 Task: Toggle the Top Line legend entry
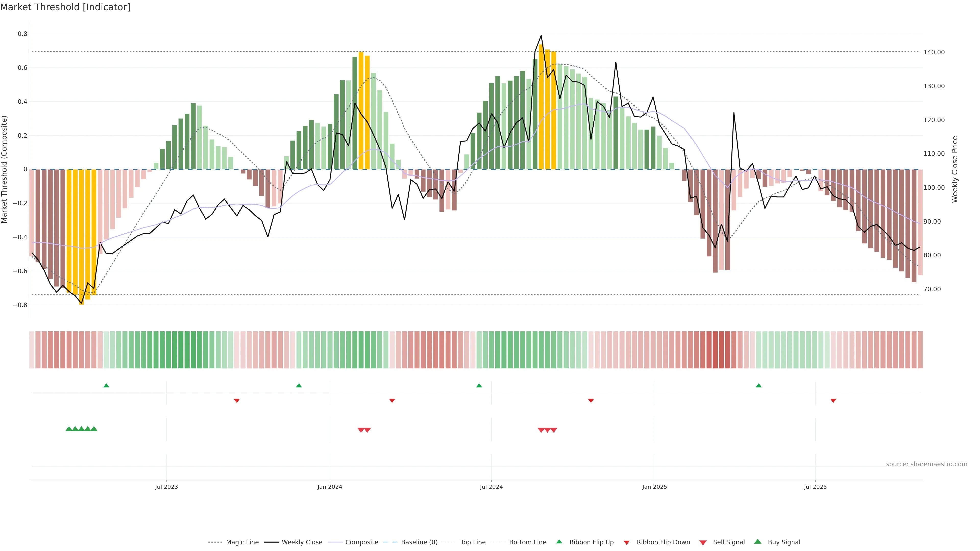pos(473,542)
